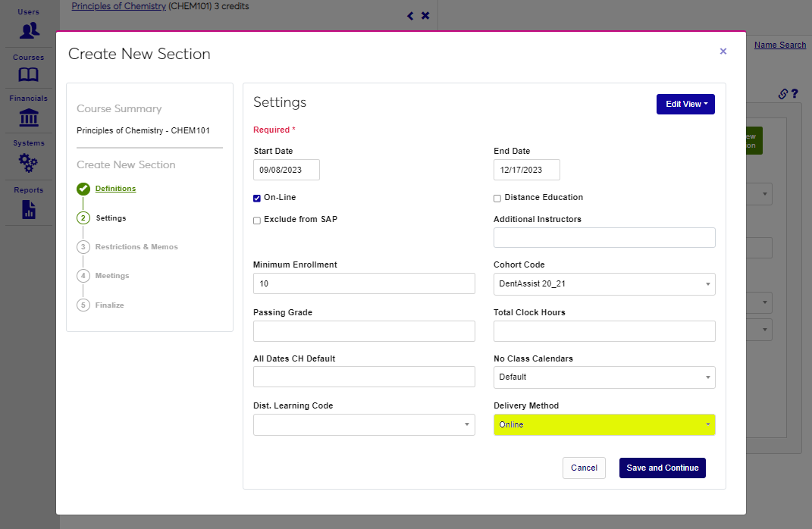Open the Edit View menu
The image size is (812, 529).
685,104
